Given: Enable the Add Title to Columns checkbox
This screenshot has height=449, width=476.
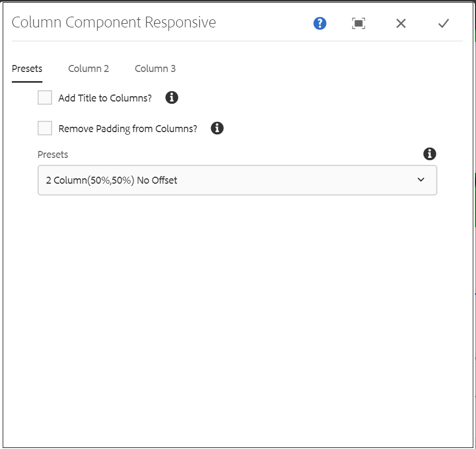Looking at the screenshot, I should pos(45,97).
